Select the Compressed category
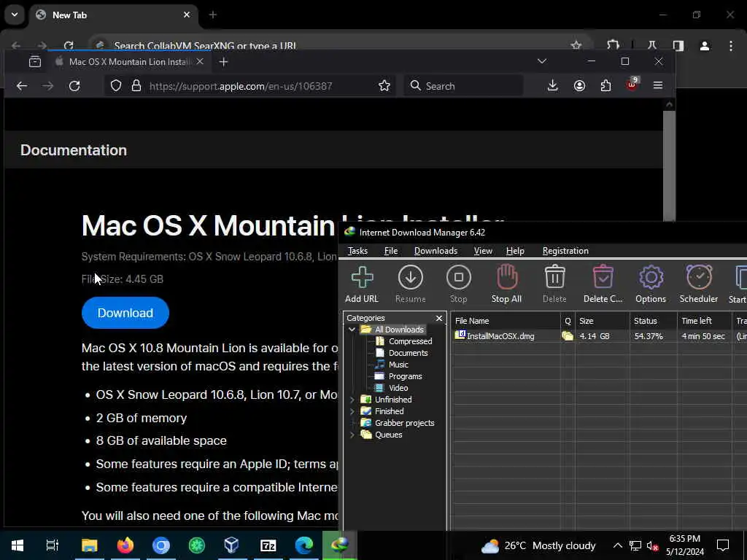747x560 pixels. pos(410,341)
